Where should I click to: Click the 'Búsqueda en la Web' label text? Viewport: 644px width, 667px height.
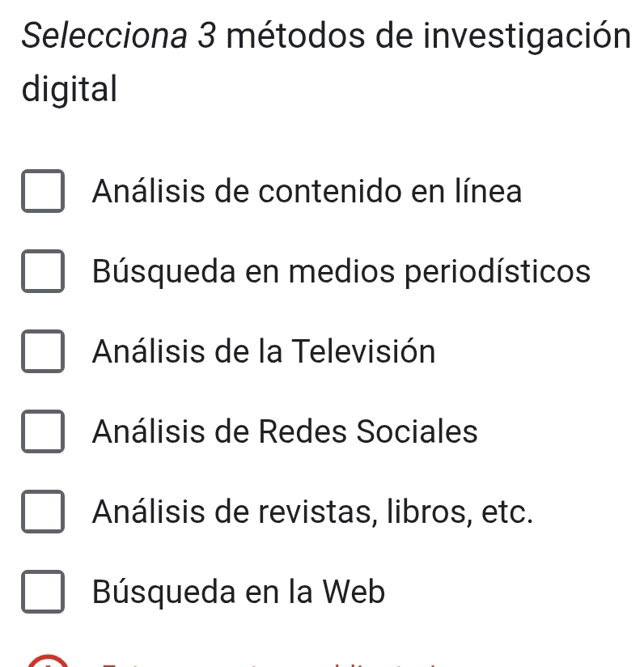[238, 593]
